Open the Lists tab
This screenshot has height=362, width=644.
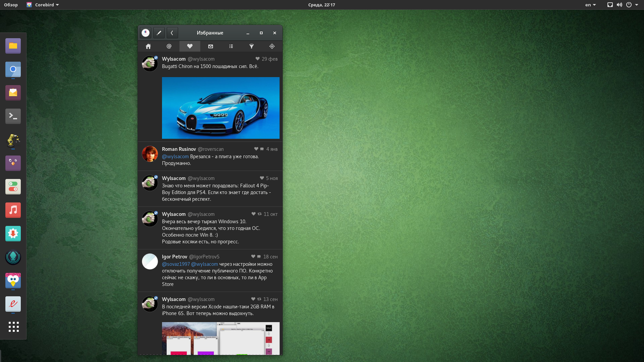click(x=231, y=46)
